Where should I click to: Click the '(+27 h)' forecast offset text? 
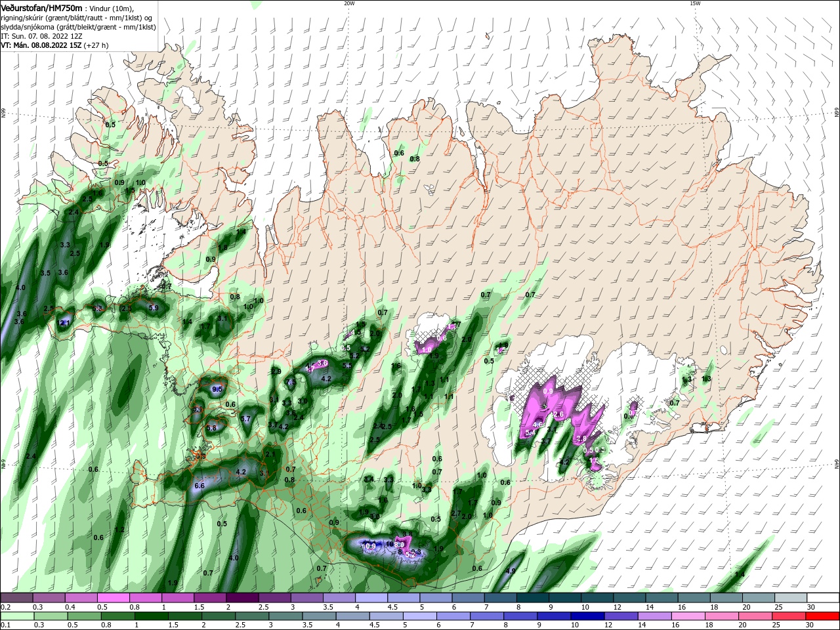[x=96, y=45]
